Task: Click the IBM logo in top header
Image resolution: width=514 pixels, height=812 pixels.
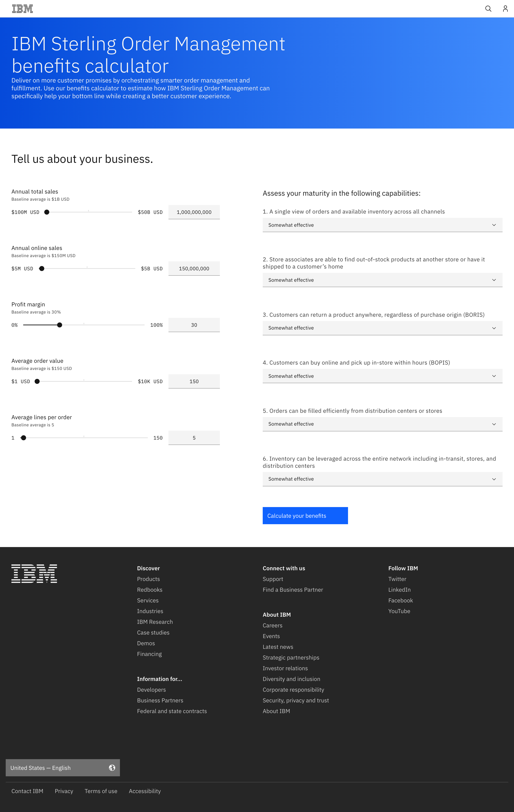Action: tap(23, 9)
